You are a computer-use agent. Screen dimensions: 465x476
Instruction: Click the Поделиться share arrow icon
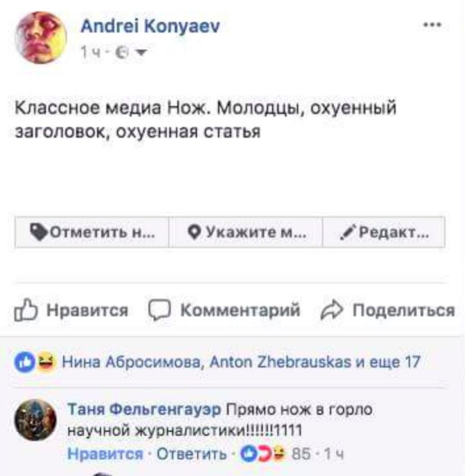point(332,310)
